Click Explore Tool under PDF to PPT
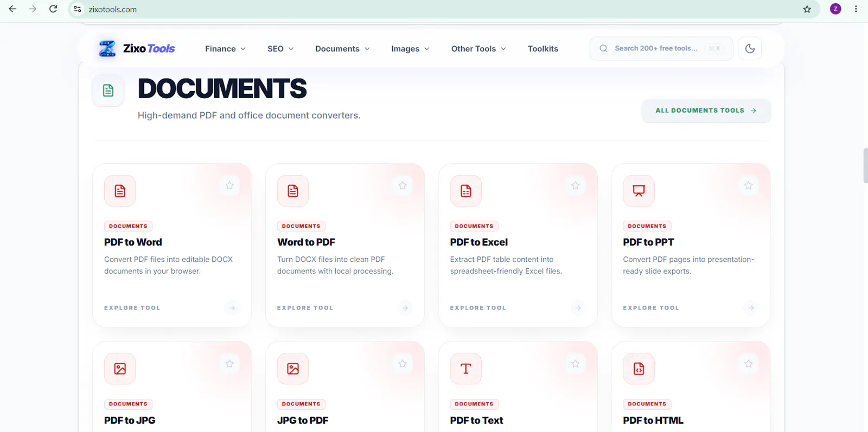The height and width of the screenshot is (432, 868). tap(651, 308)
